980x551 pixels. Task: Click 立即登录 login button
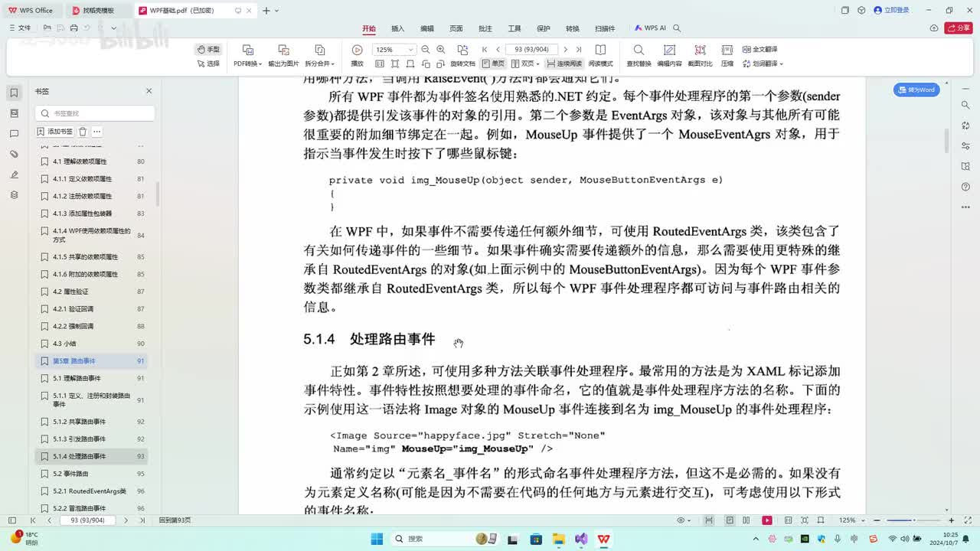[891, 10]
